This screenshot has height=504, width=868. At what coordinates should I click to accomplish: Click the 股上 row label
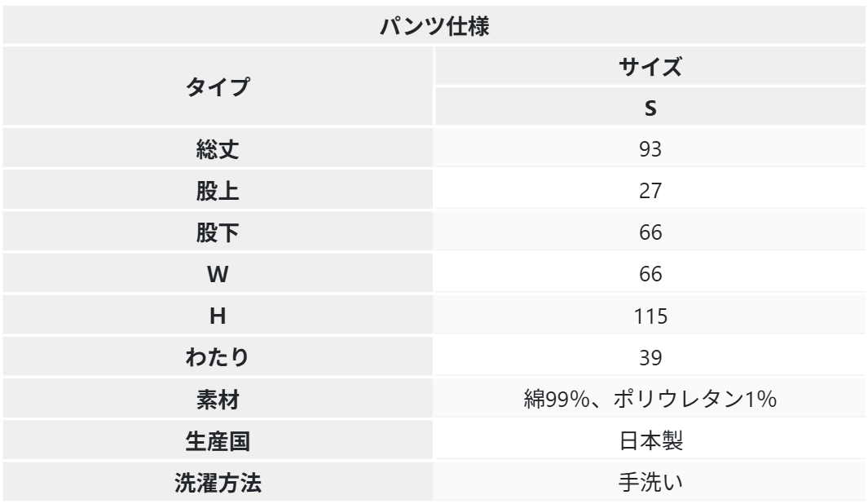click(218, 191)
